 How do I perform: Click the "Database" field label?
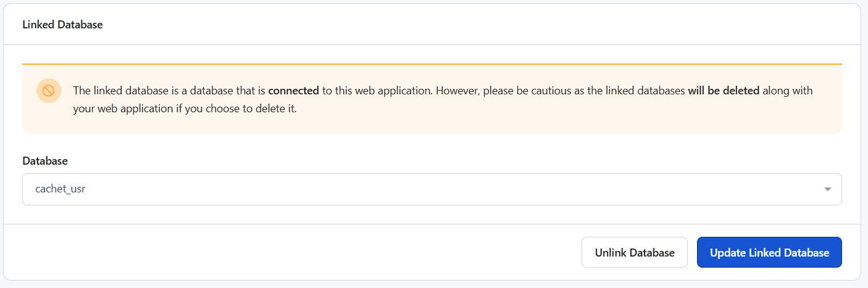pos(45,160)
